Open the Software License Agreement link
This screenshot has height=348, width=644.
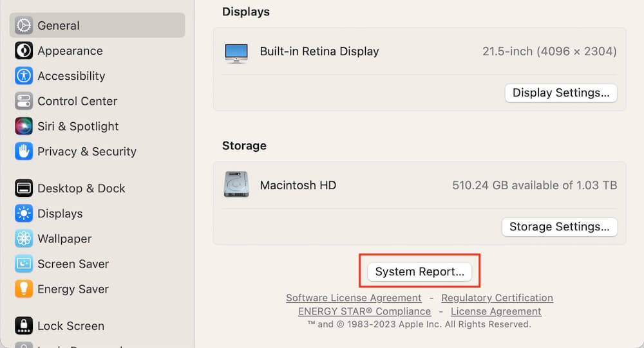coord(354,298)
